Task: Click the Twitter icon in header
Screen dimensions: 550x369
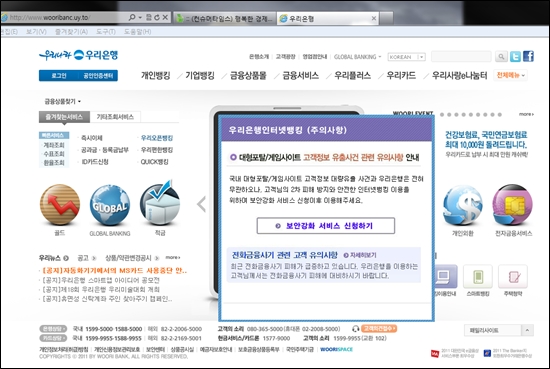Action: click(x=515, y=56)
